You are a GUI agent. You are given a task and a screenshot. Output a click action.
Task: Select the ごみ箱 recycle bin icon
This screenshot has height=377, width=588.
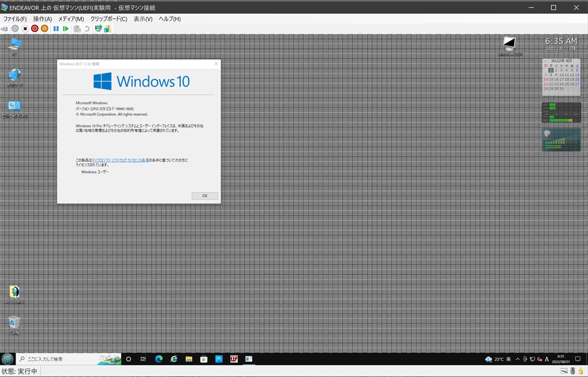click(14, 325)
